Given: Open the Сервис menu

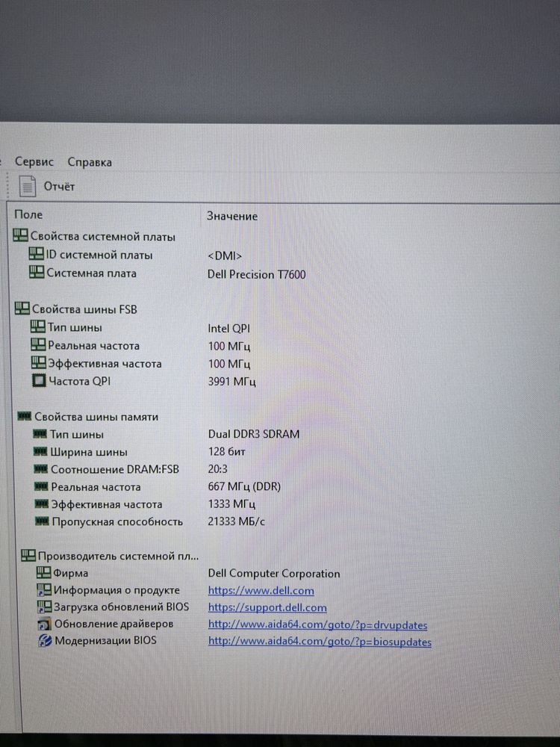Looking at the screenshot, I should (34, 161).
